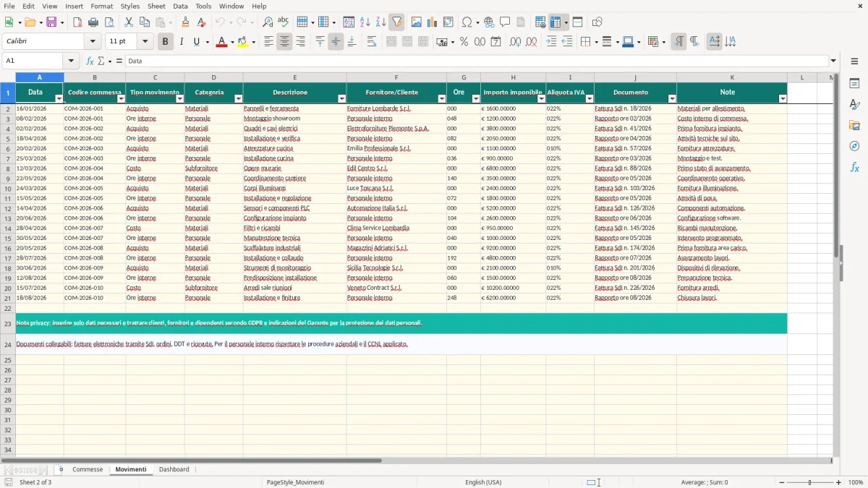This screenshot has width=868, height=488.
Task: Click the Increase Indent icon
Action: [551, 42]
